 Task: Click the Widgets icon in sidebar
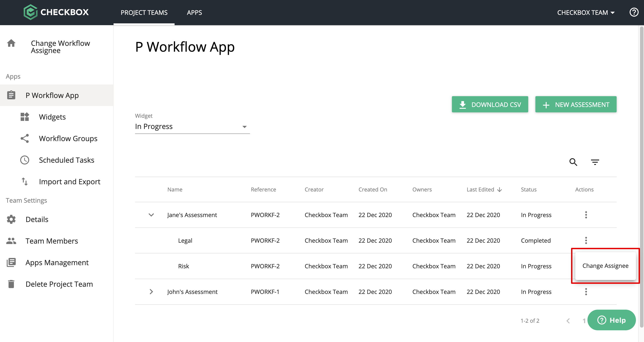25,117
